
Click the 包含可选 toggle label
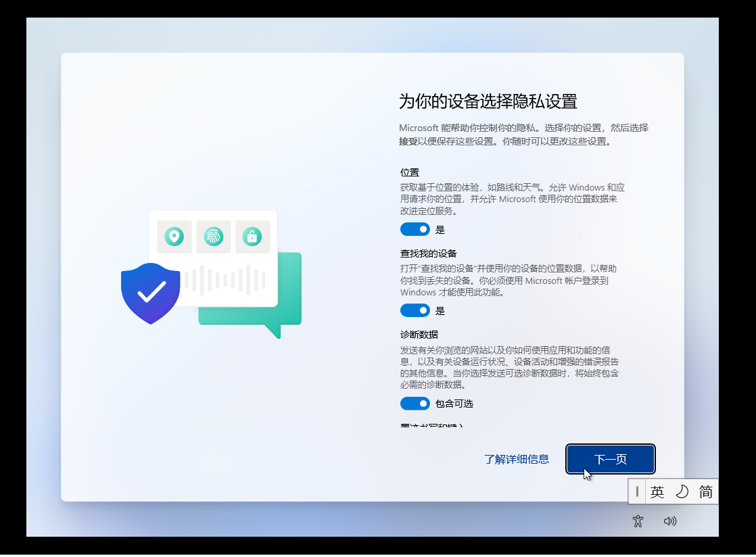(454, 404)
